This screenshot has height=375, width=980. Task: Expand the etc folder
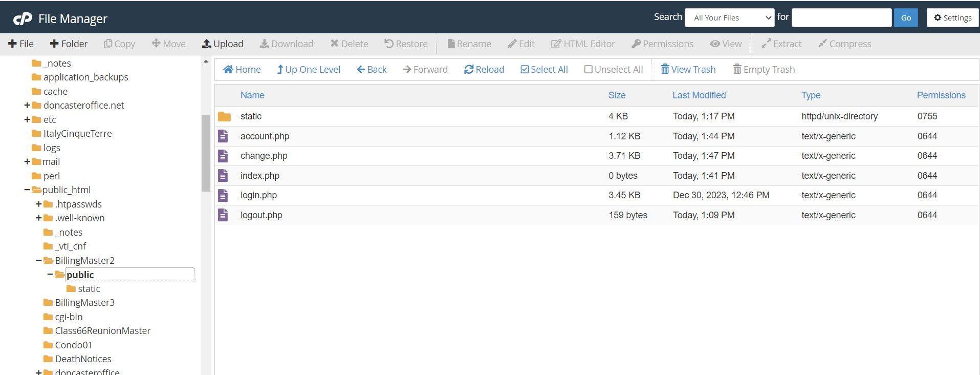(27, 120)
